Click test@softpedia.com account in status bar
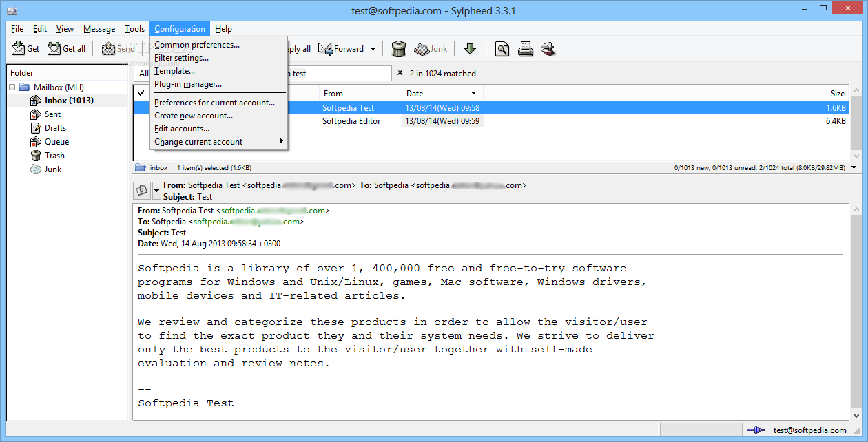The height and width of the screenshot is (442, 868). click(809, 430)
